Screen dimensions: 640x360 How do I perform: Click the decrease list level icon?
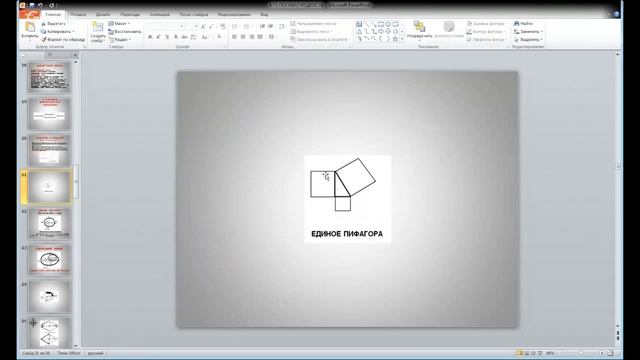click(262, 27)
